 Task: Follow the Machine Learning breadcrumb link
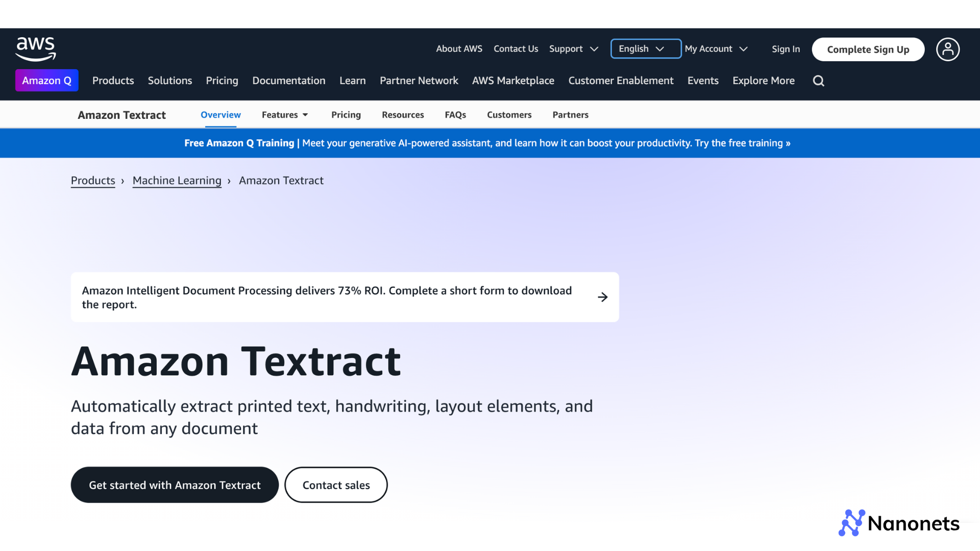pos(177,180)
